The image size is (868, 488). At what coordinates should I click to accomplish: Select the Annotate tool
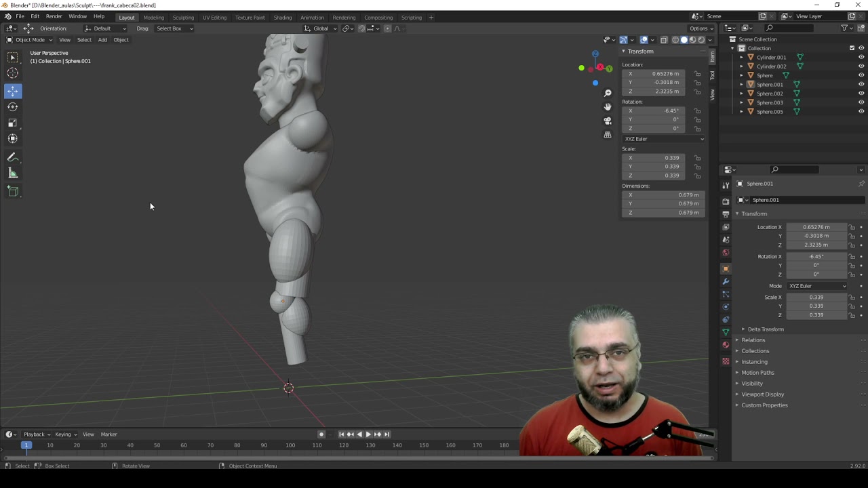13,157
